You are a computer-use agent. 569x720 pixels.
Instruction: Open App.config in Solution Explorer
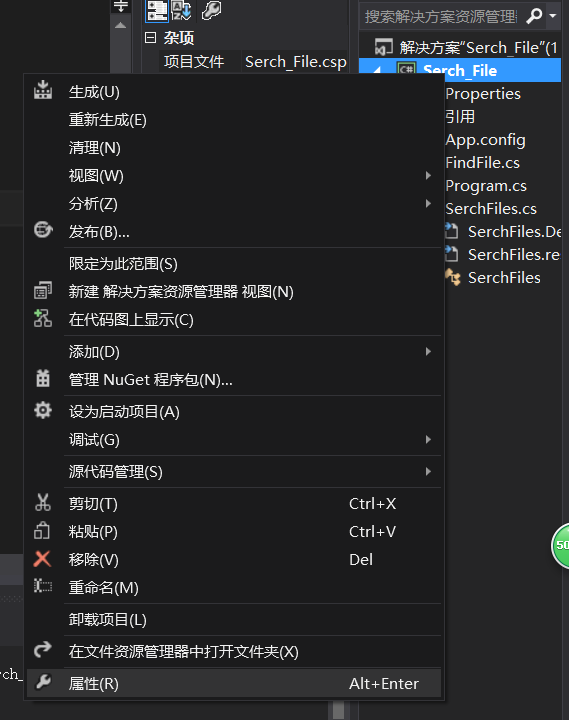485,140
